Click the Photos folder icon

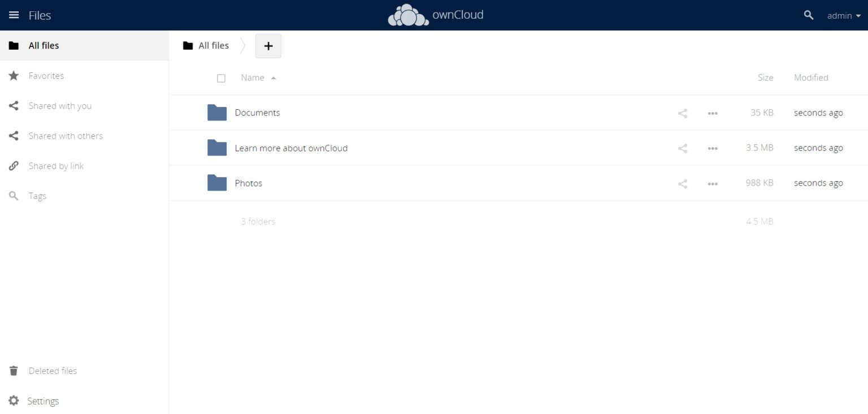[x=217, y=183]
